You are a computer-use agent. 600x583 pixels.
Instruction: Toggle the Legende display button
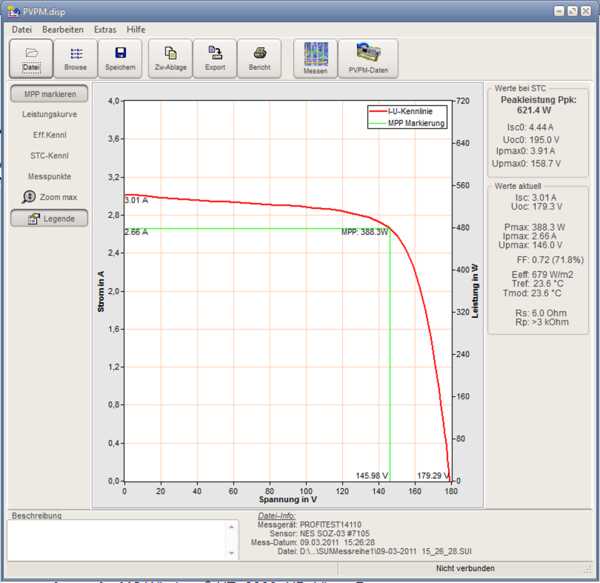tap(50, 218)
